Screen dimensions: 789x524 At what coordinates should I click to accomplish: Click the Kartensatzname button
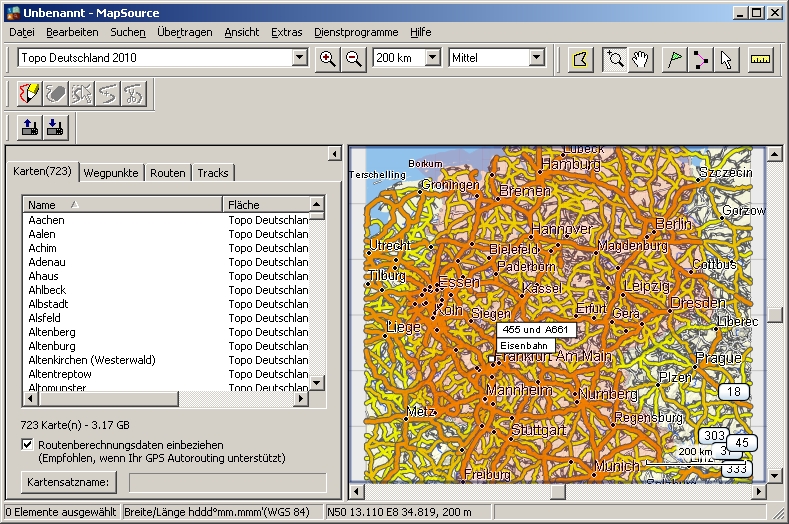[x=68, y=482]
